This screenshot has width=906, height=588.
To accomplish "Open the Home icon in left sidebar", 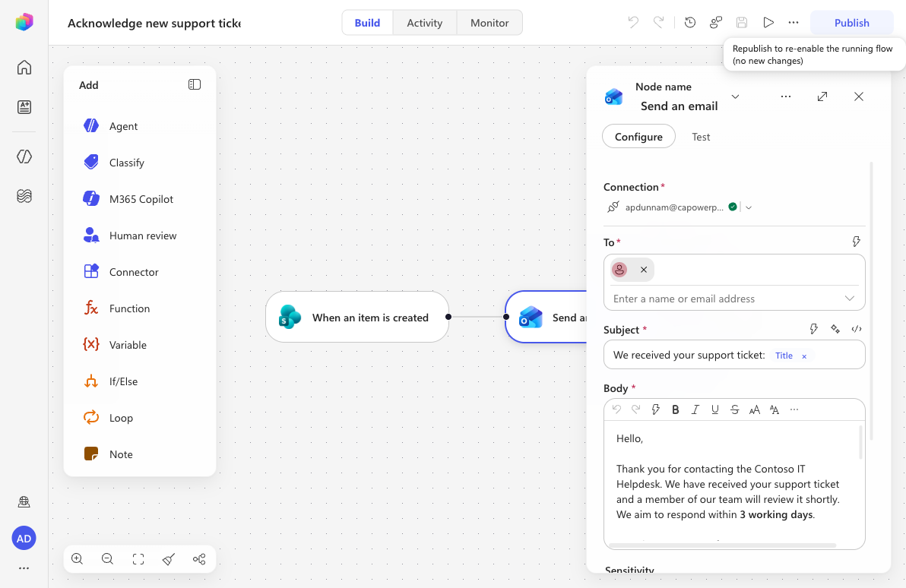I will (x=24, y=68).
